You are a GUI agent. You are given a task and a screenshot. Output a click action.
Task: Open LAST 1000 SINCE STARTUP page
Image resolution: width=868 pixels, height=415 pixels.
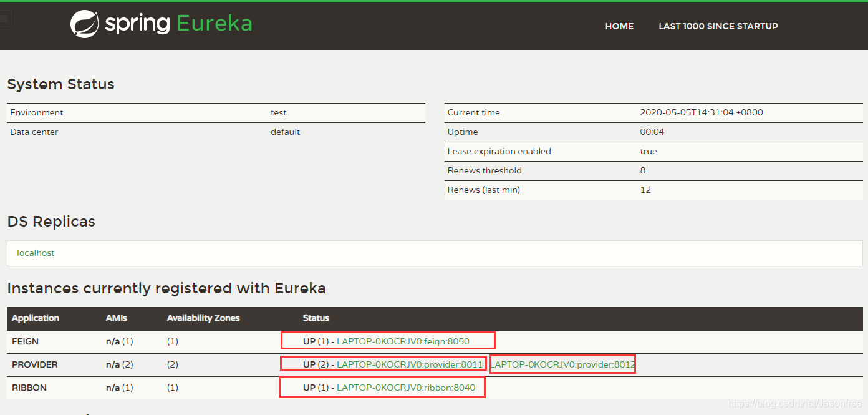pos(718,26)
